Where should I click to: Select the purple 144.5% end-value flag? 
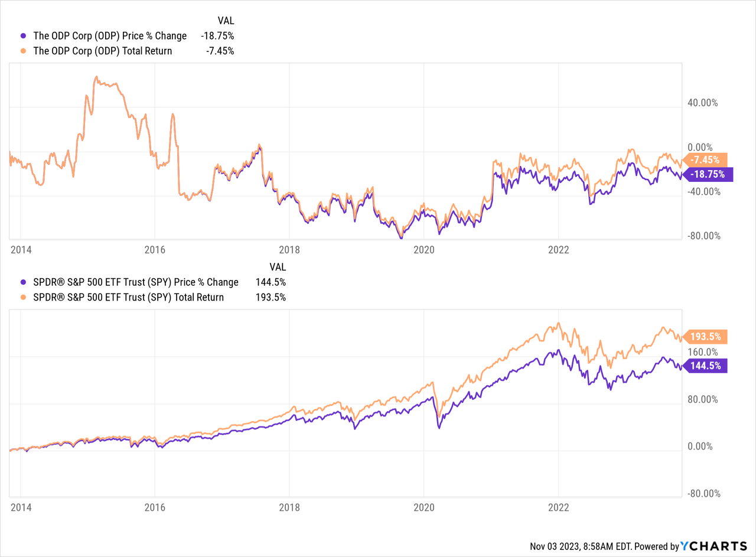pyautogui.click(x=706, y=366)
